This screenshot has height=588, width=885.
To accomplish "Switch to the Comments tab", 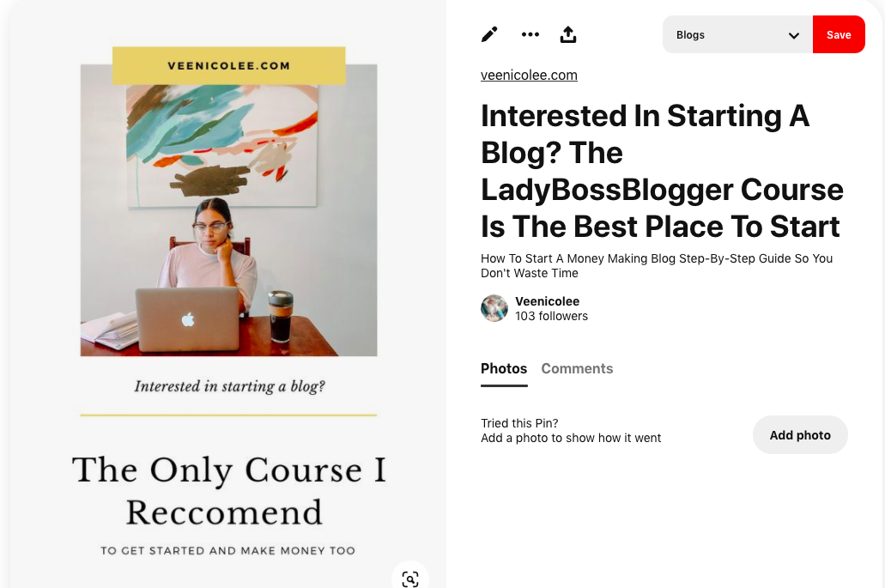I will pos(577,368).
